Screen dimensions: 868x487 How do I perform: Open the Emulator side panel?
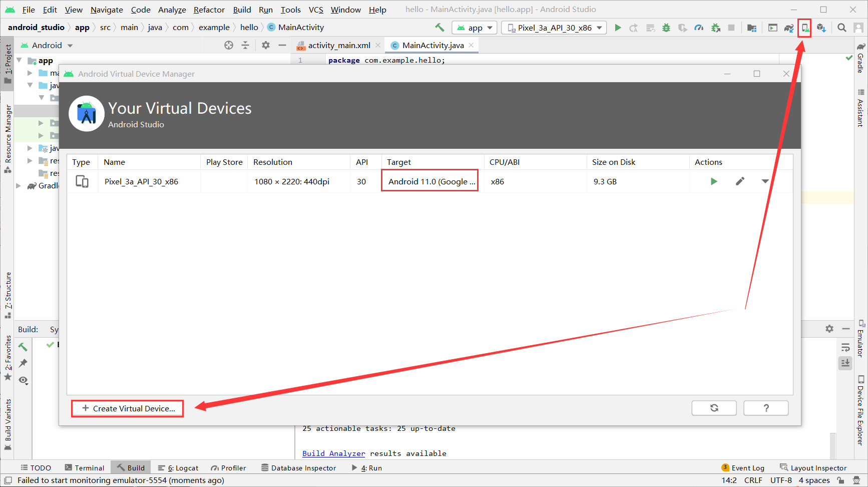[x=860, y=339]
